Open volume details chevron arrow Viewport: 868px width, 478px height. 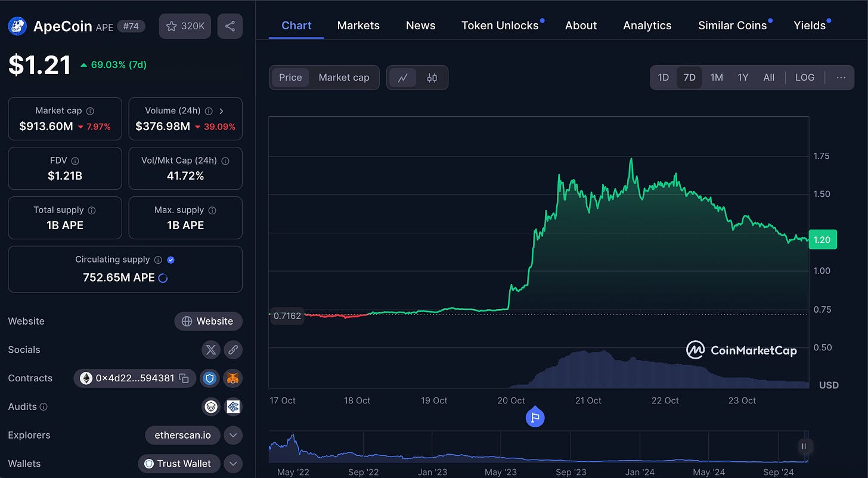[222, 111]
